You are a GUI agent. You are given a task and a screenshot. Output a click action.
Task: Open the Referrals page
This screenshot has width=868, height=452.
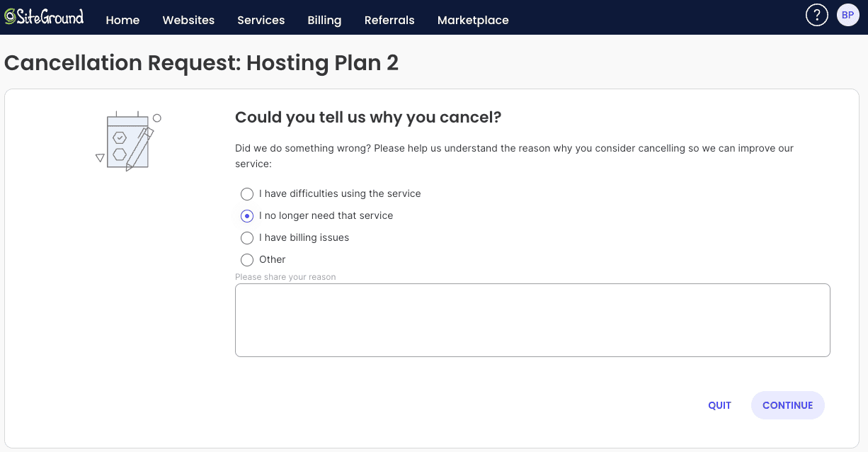tap(389, 20)
